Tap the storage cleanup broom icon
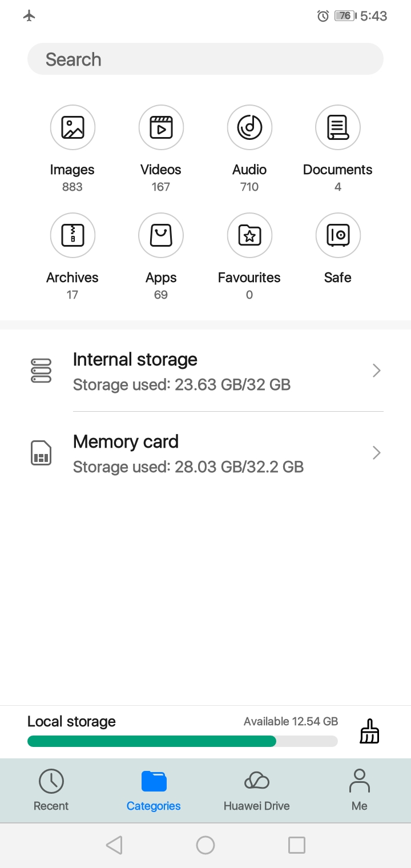The image size is (411, 868). (x=369, y=732)
